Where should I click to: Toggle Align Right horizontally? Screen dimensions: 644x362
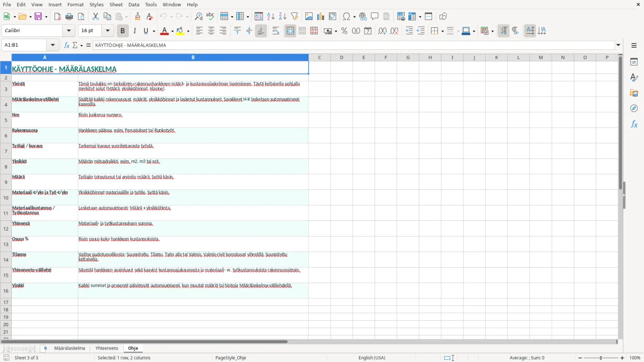click(223, 31)
